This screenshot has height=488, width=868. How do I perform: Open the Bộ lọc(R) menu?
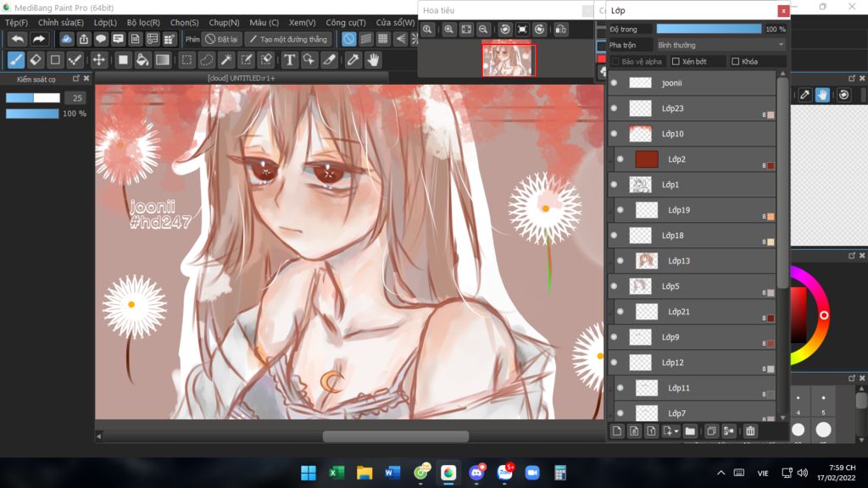[x=143, y=23]
